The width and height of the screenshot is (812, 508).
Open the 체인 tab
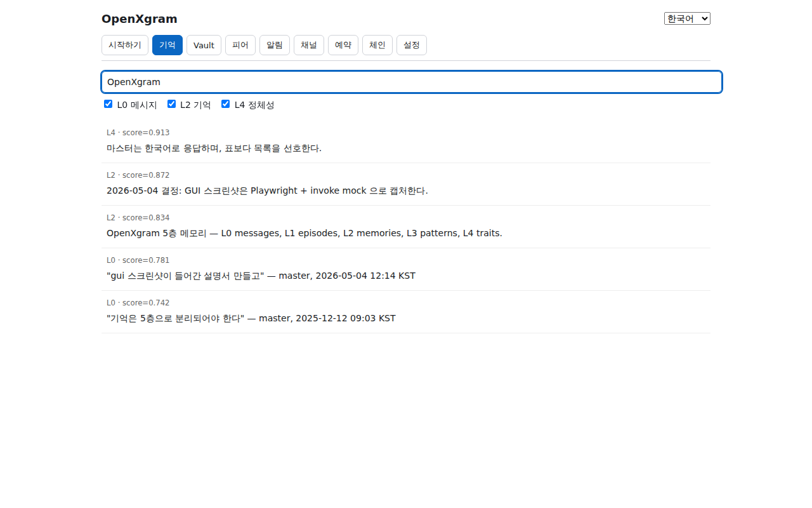pos(377,45)
